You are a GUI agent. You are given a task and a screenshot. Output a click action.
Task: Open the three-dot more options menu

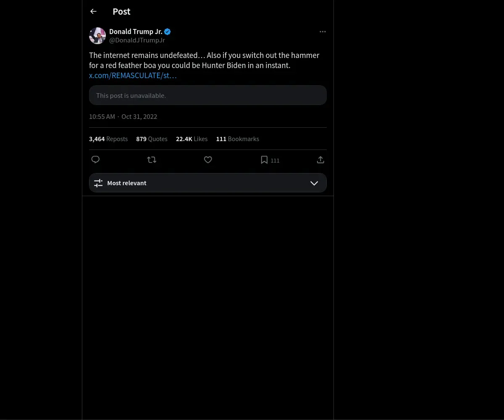[323, 31]
